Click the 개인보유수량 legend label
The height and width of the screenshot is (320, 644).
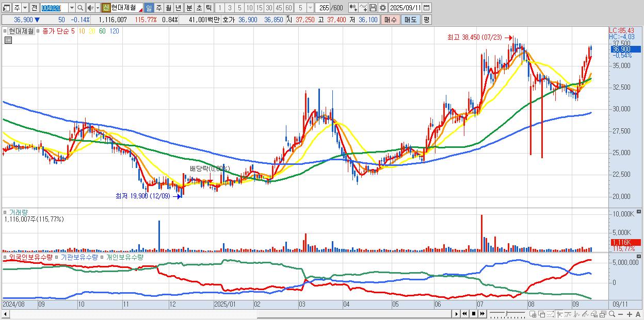pyautogui.click(x=125, y=257)
